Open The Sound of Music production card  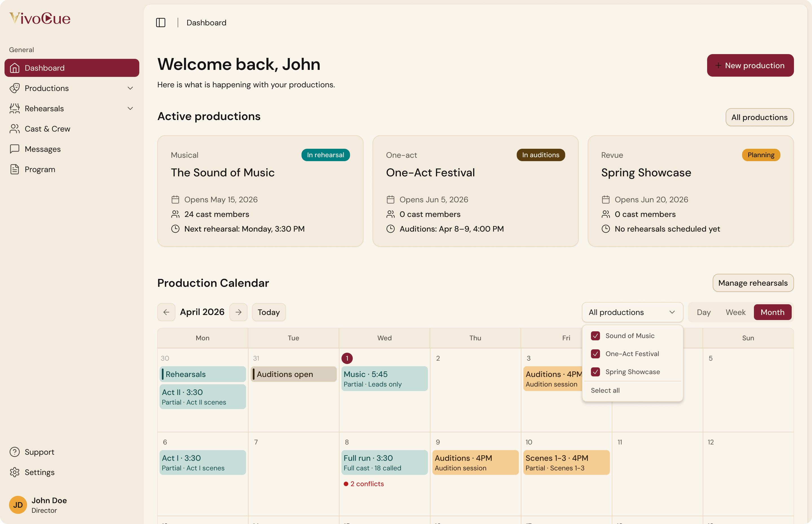coord(260,191)
